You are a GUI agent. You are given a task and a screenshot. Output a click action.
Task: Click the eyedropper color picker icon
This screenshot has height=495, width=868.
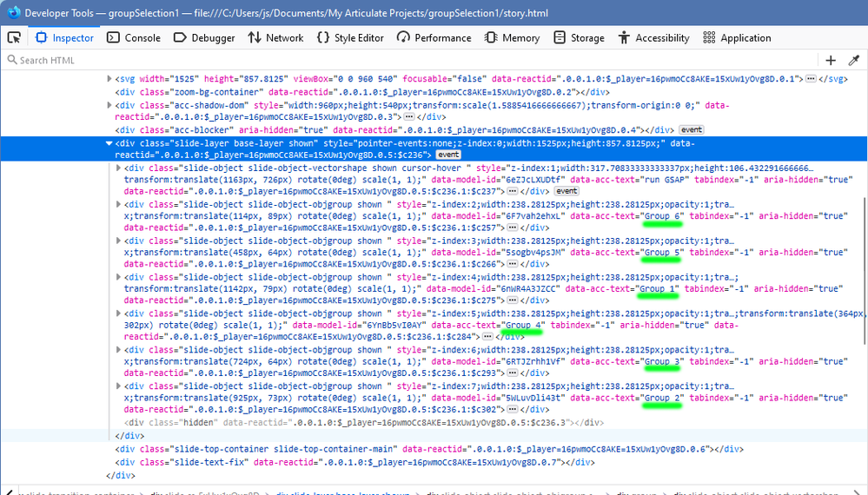pyautogui.click(x=853, y=60)
